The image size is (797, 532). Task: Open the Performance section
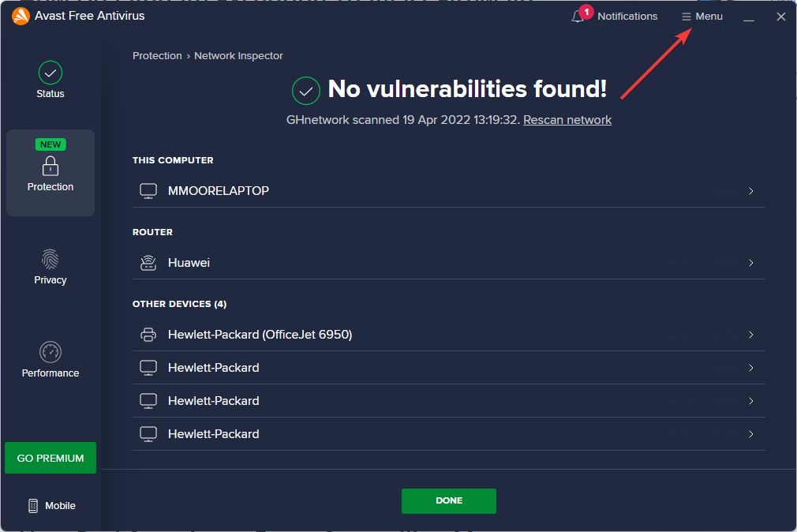click(51, 360)
